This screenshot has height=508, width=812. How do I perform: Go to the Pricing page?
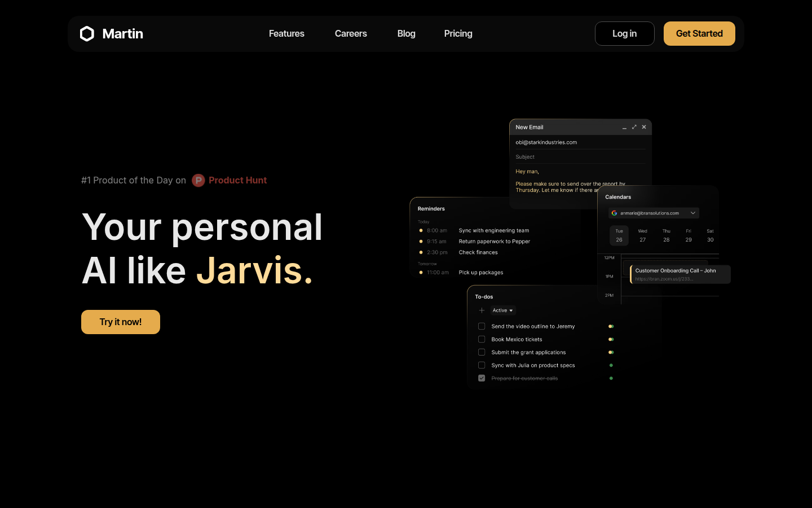coord(458,34)
